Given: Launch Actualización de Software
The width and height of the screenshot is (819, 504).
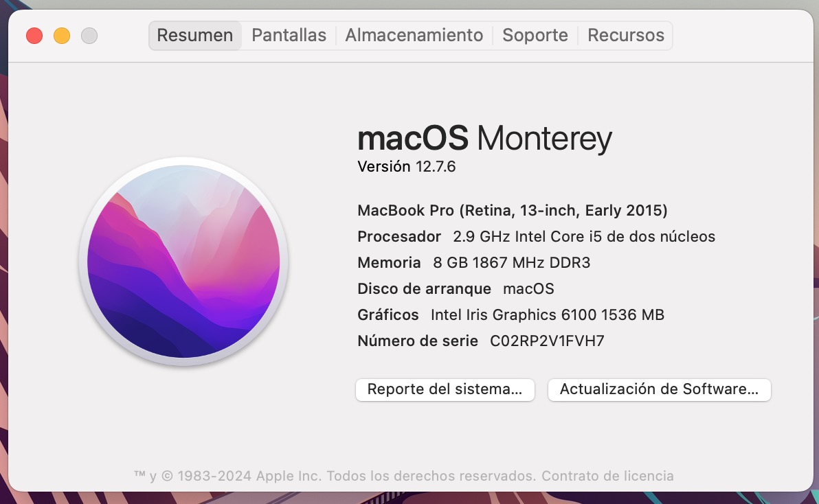Looking at the screenshot, I should click(659, 390).
